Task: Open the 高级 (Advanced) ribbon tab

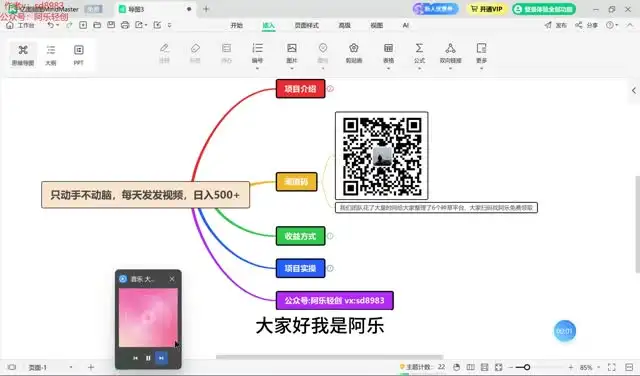Action: (x=344, y=25)
